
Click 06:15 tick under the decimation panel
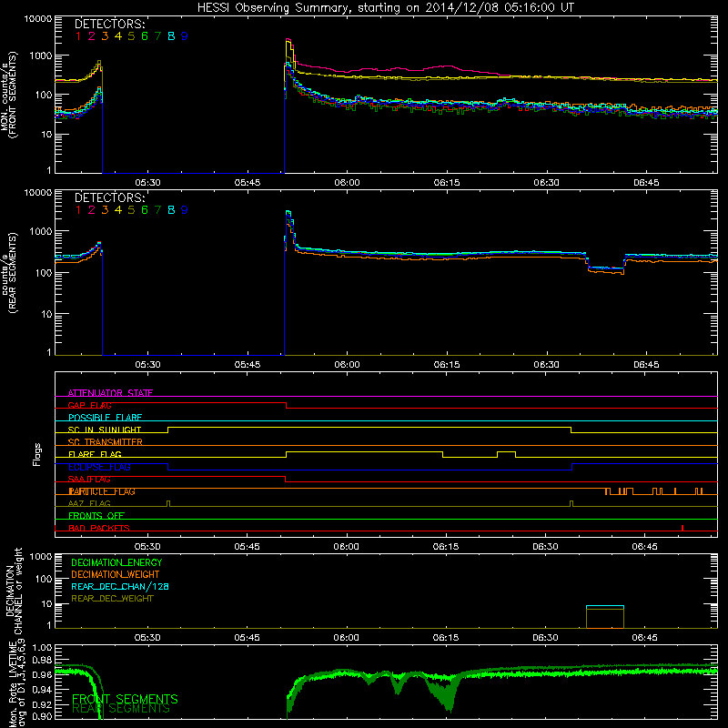(446, 638)
